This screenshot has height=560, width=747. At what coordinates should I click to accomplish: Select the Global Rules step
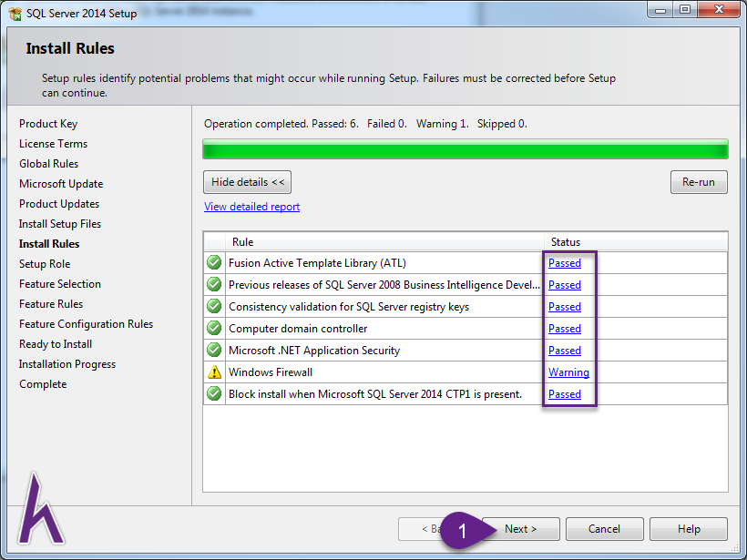pyautogui.click(x=48, y=164)
